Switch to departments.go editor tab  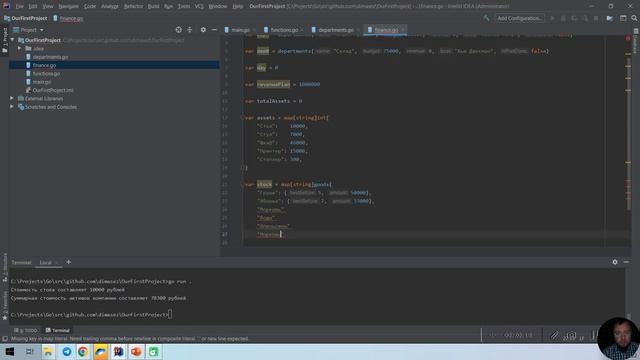336,30
